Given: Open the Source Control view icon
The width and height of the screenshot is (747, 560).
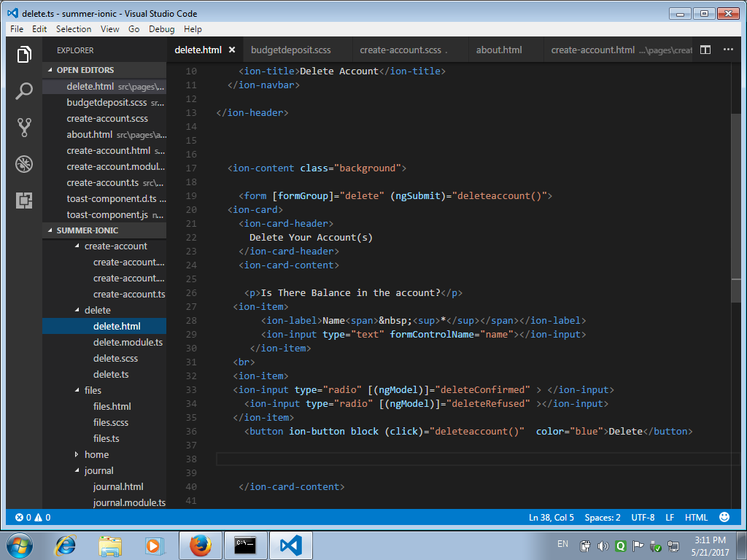Looking at the screenshot, I should [x=24, y=128].
